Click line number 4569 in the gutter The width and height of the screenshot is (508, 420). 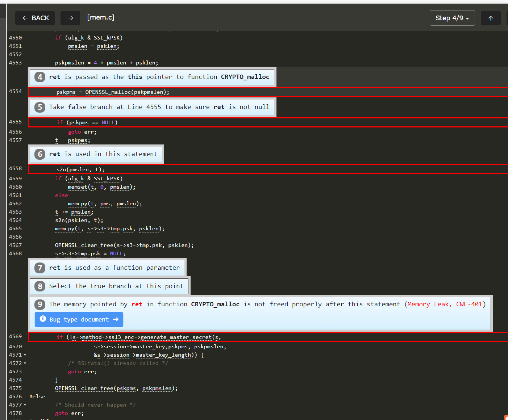click(15, 337)
